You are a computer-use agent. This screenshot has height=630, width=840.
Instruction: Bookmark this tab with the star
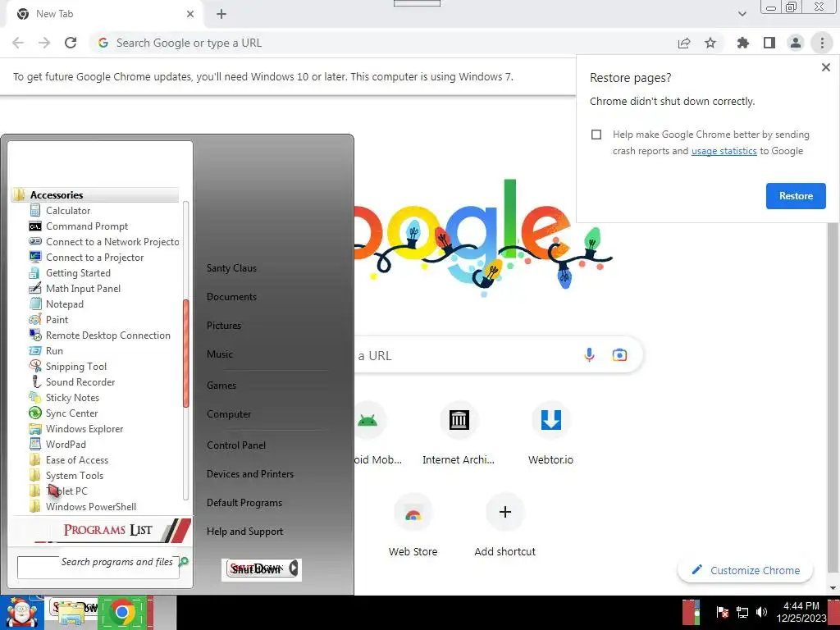coord(710,43)
